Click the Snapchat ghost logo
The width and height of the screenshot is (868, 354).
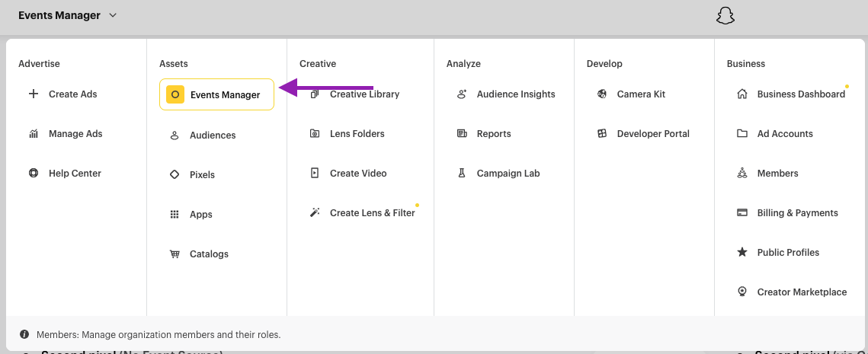coord(725,16)
